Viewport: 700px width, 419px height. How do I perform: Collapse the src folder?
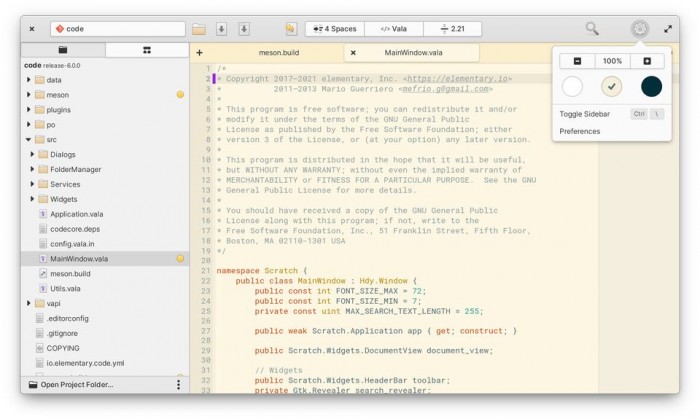[x=28, y=140]
